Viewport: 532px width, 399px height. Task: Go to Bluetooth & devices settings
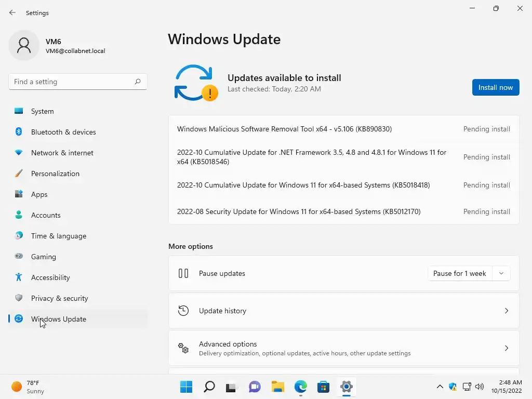78,131
